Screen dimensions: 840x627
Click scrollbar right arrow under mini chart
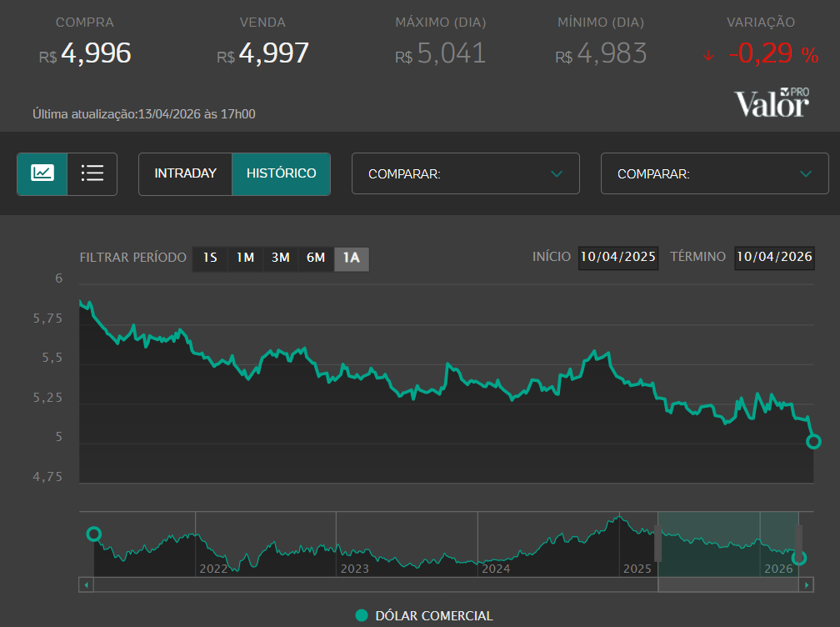point(807,584)
